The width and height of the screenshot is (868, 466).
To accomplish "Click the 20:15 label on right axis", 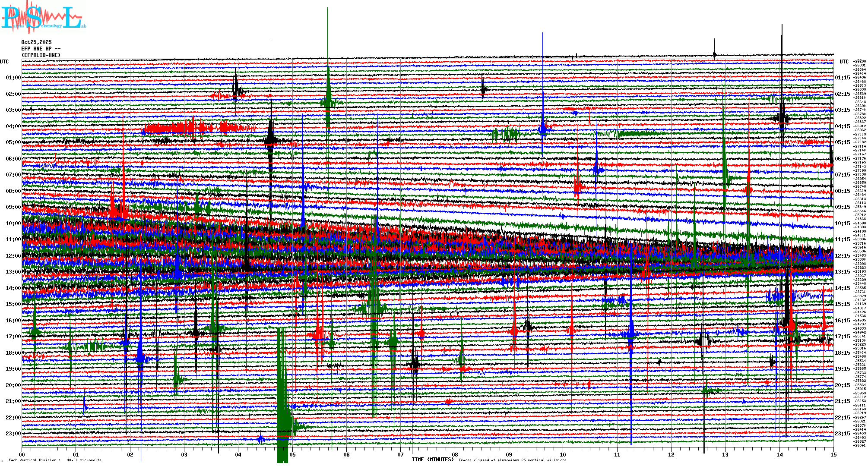I will pyautogui.click(x=842, y=385).
